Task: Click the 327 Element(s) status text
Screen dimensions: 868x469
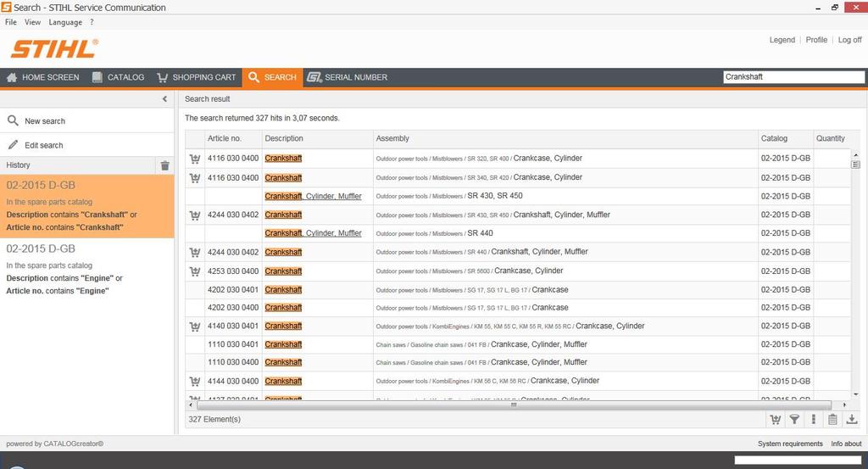Action: (x=214, y=419)
